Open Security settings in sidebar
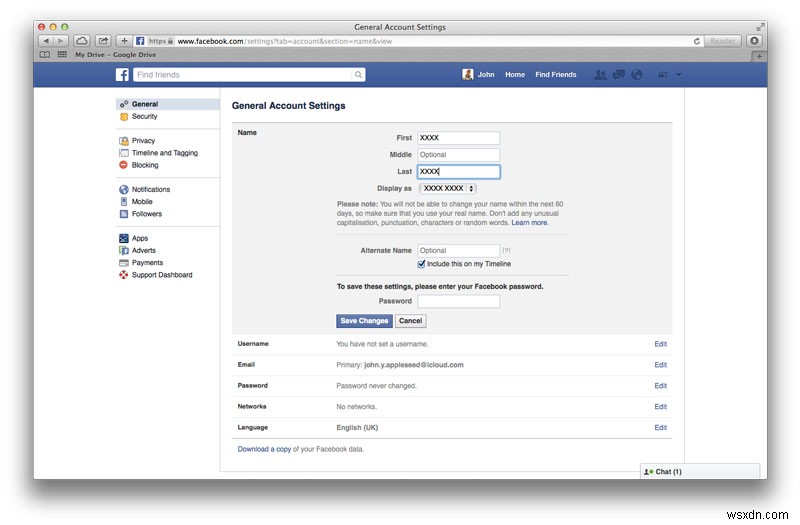 pyautogui.click(x=144, y=116)
